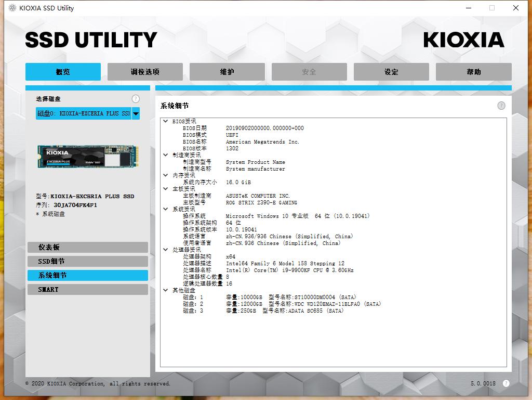Select 仪表板 in the sidebar
Viewport: 532px width, 400px height.
pos(87,248)
